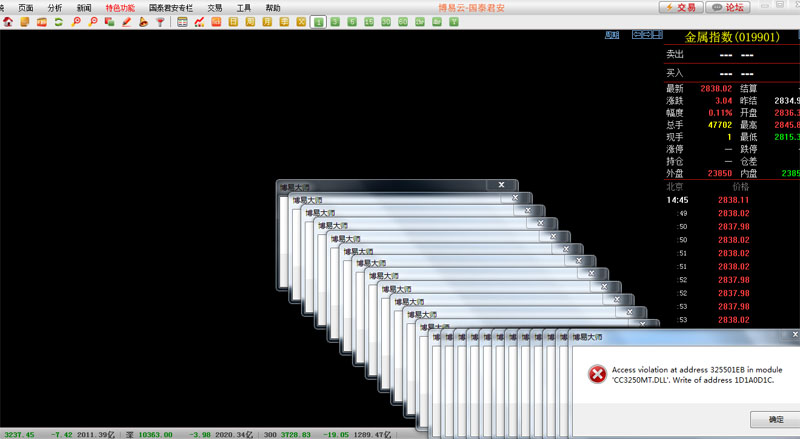Open the 论坛 forum button
Viewport: 800px width, 439px height.
[x=728, y=7]
